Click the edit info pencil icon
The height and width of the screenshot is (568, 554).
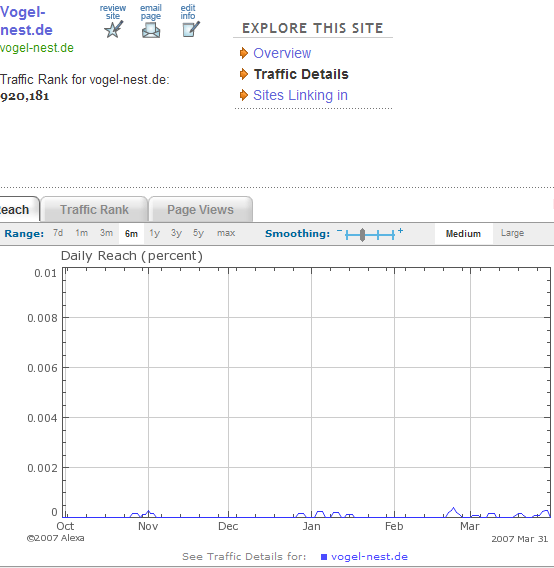point(191,29)
